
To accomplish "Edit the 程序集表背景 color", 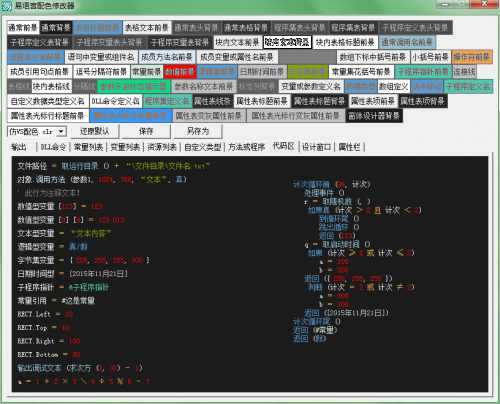I will pos(353,28).
